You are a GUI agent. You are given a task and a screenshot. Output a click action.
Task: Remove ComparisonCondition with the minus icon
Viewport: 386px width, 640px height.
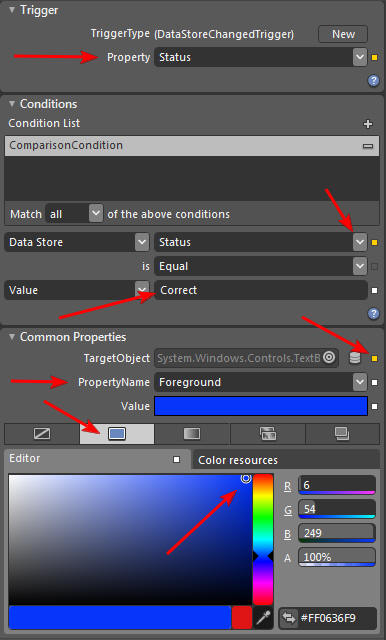pos(368,146)
